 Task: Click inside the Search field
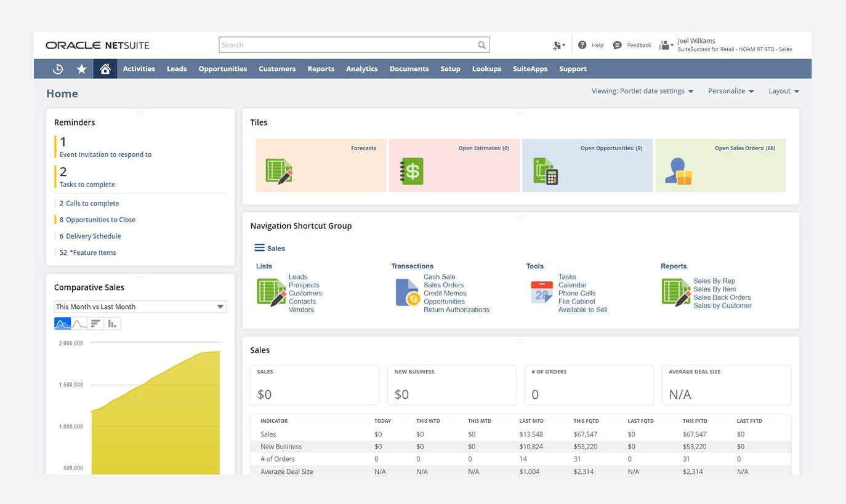pyautogui.click(x=348, y=45)
